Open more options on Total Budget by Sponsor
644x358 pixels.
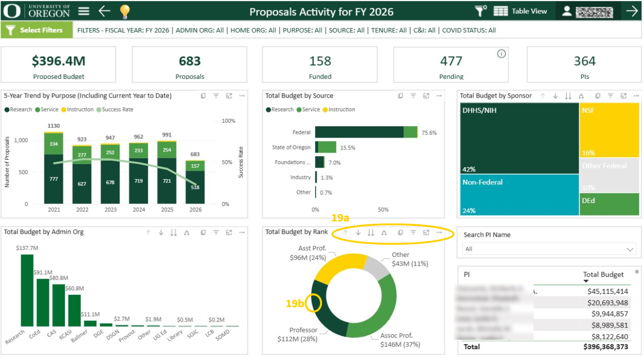point(636,96)
